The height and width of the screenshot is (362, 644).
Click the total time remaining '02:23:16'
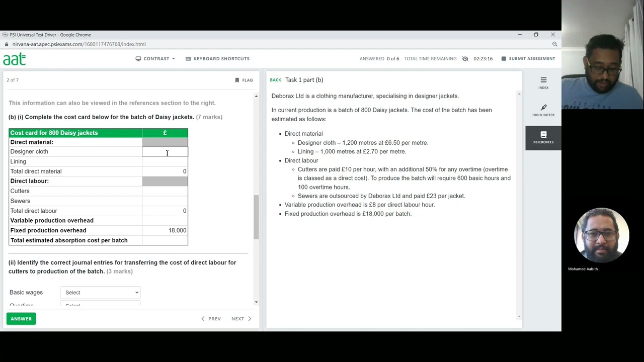tap(483, 59)
